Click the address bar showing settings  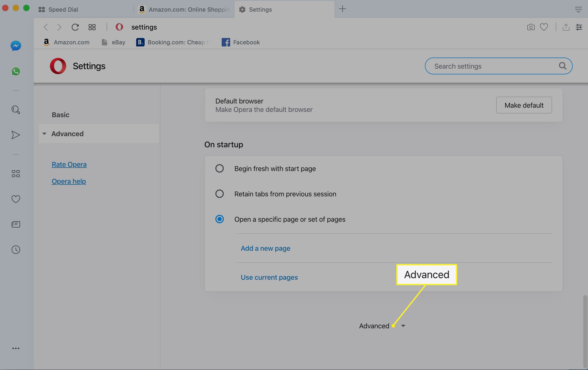point(317,27)
